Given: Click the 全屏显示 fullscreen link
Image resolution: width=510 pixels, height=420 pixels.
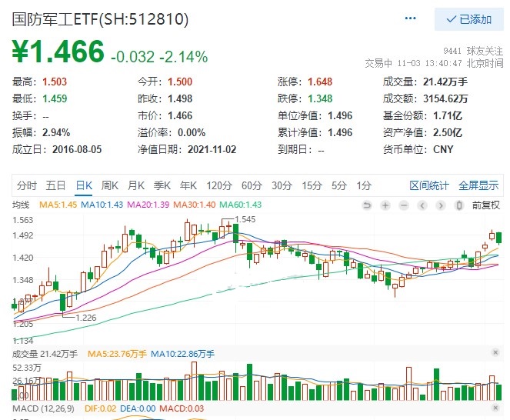Looking at the screenshot, I should click(x=478, y=185).
